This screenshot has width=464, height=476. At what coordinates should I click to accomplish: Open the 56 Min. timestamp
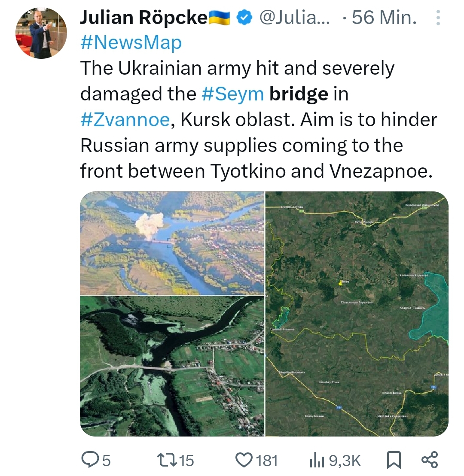(384, 17)
